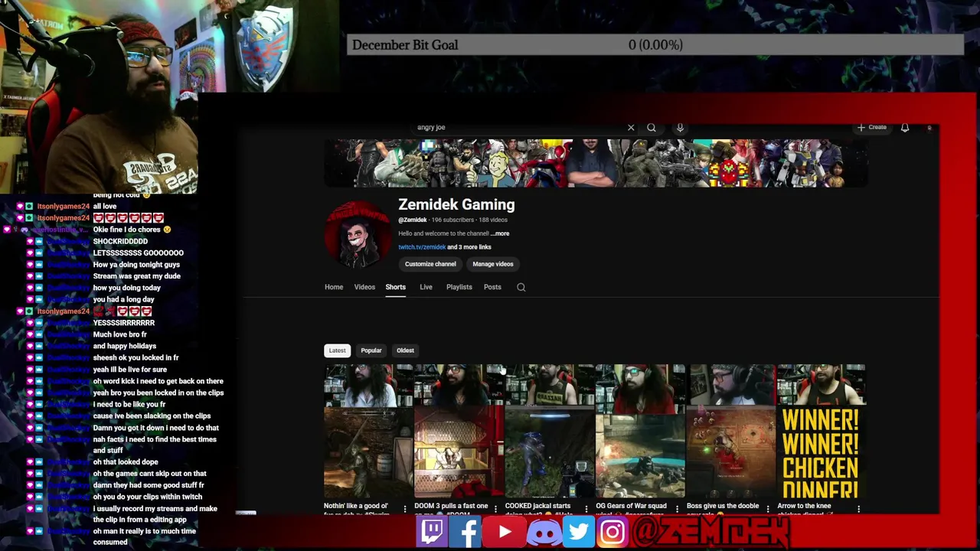
Task: Go to the channel Home tab
Action: point(334,287)
